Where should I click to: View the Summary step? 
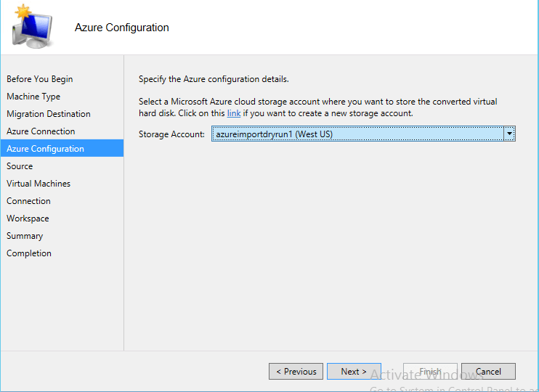coord(25,236)
